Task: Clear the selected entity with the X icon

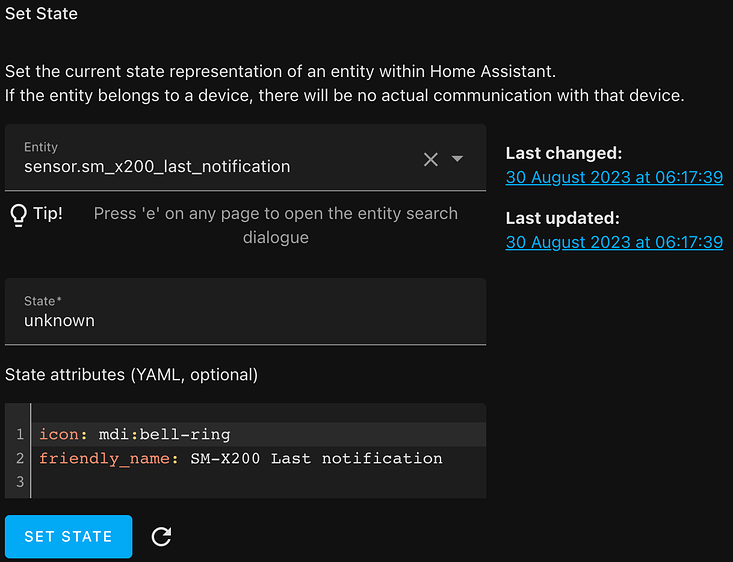Action: pos(431,159)
